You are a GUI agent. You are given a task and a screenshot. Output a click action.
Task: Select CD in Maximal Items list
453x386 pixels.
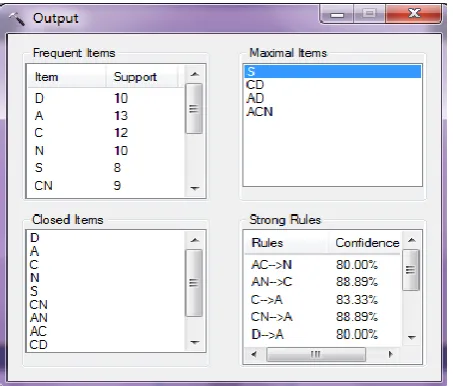point(255,85)
